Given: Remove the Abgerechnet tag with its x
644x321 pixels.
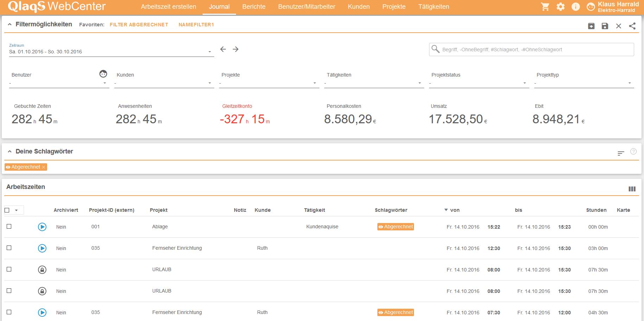Looking at the screenshot, I should click(x=44, y=167).
